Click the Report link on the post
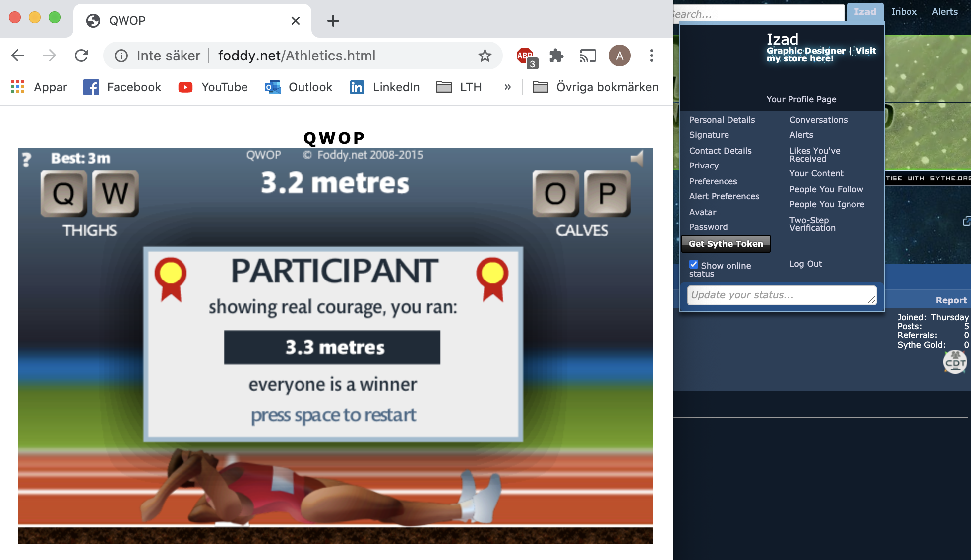 click(x=951, y=300)
